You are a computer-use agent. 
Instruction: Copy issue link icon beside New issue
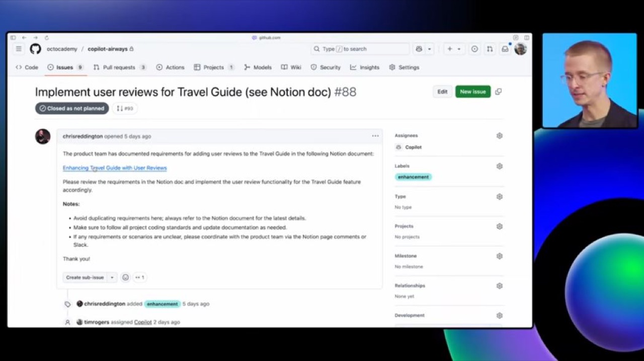pyautogui.click(x=498, y=92)
